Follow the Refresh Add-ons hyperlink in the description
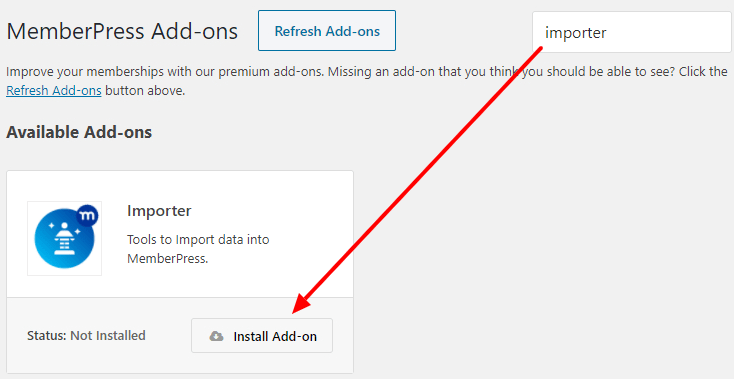 coord(54,90)
